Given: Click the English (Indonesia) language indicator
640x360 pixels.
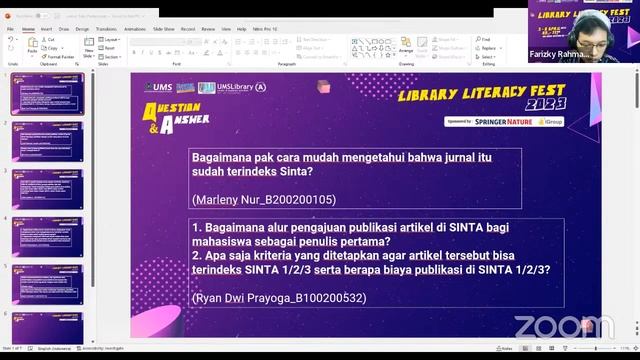Looking at the screenshot, I should click(54, 348).
